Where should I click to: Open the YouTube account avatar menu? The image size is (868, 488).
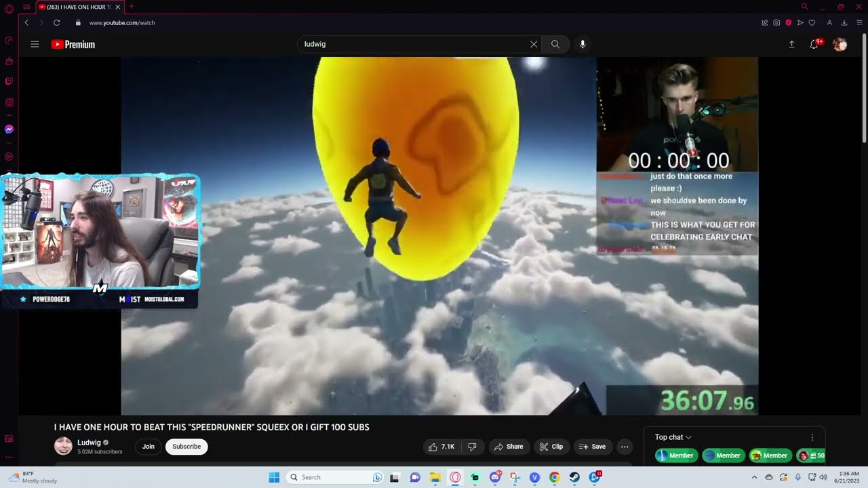tap(840, 44)
